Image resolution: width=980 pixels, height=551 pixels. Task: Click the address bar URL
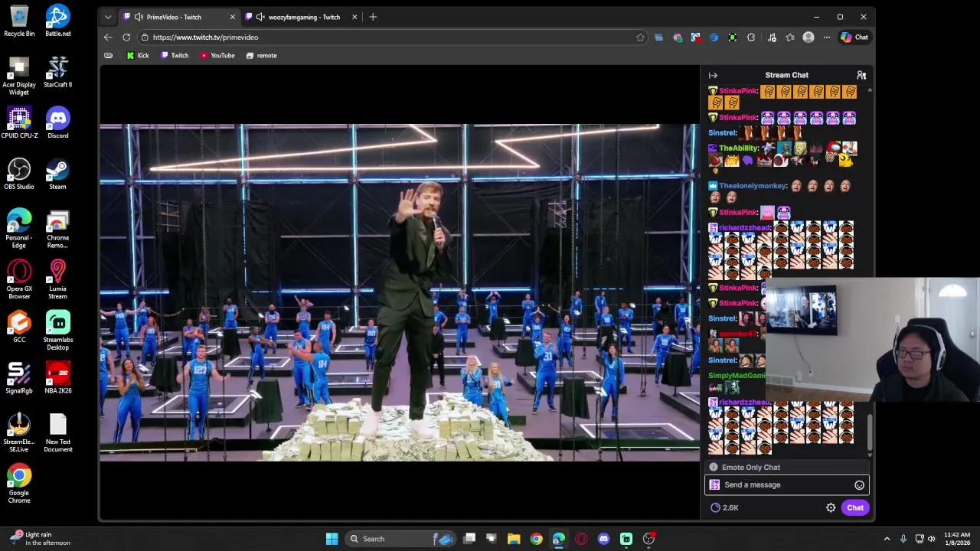point(205,37)
